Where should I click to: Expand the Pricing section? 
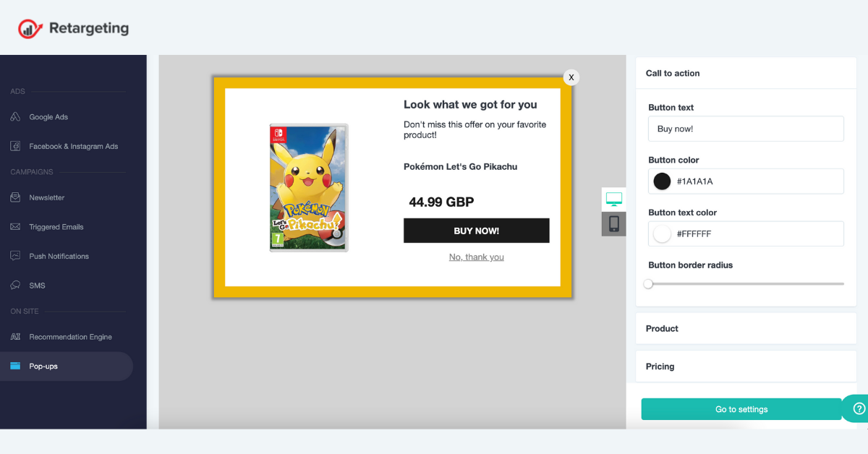[746, 367]
